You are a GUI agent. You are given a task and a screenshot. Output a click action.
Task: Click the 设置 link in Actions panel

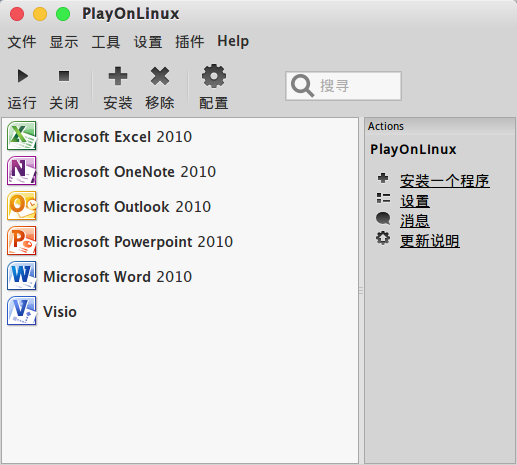(x=415, y=201)
